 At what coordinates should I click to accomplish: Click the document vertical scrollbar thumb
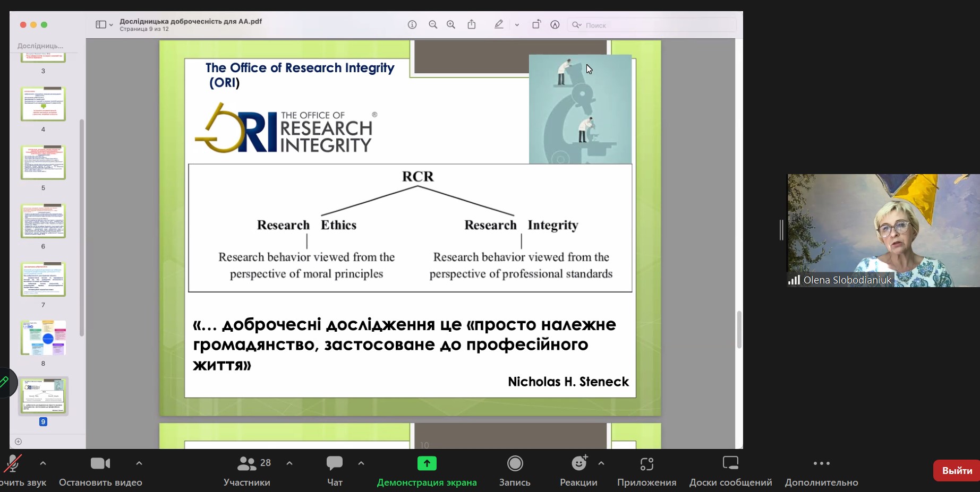click(x=739, y=330)
